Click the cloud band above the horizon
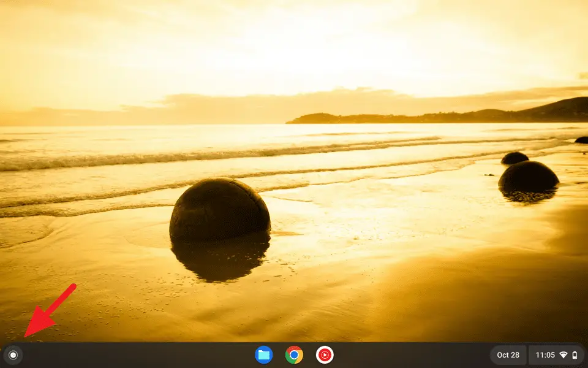This screenshot has width=588, height=368. [245, 104]
